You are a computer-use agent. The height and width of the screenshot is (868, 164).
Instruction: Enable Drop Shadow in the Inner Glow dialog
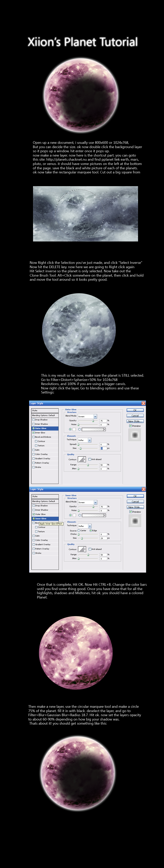pyautogui.click(x=34, y=506)
